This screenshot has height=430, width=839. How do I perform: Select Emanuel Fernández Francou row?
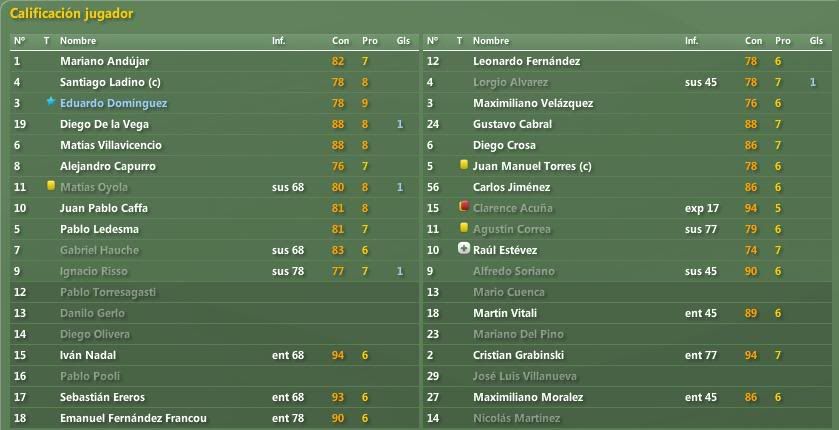pyautogui.click(x=214, y=418)
